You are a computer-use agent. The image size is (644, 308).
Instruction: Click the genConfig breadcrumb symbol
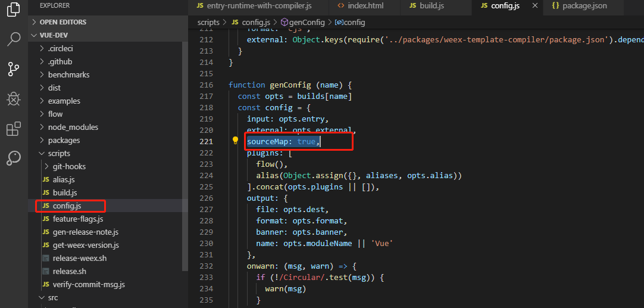click(x=302, y=22)
